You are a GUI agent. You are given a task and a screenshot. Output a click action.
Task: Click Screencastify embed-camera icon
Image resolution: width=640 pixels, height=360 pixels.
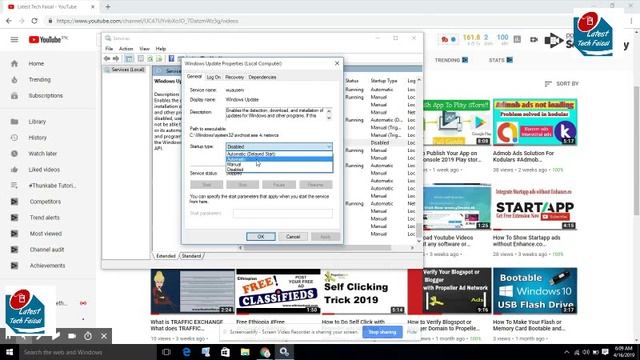[x=72, y=336]
